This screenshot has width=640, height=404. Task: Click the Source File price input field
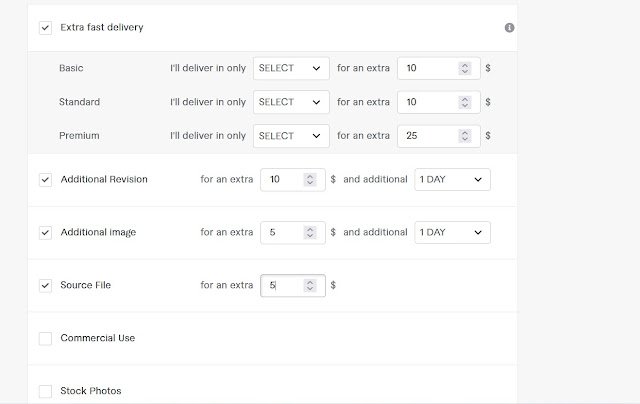pos(293,285)
